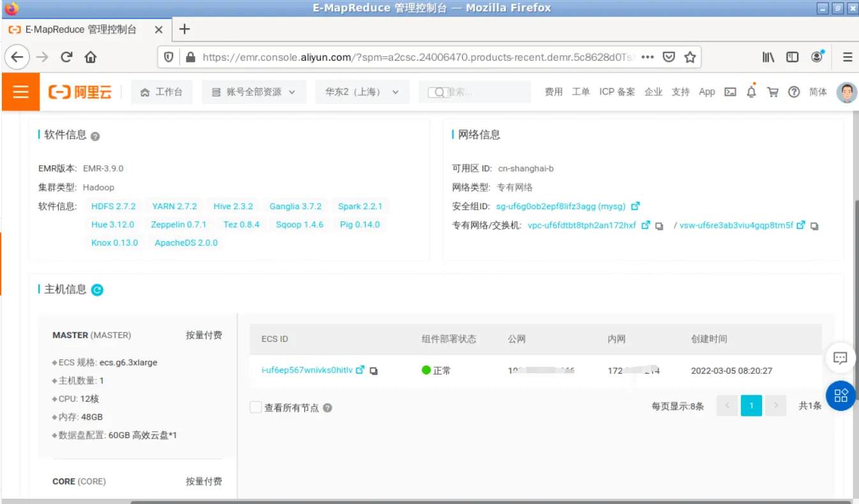Open the 工作台 workbench button

click(161, 92)
